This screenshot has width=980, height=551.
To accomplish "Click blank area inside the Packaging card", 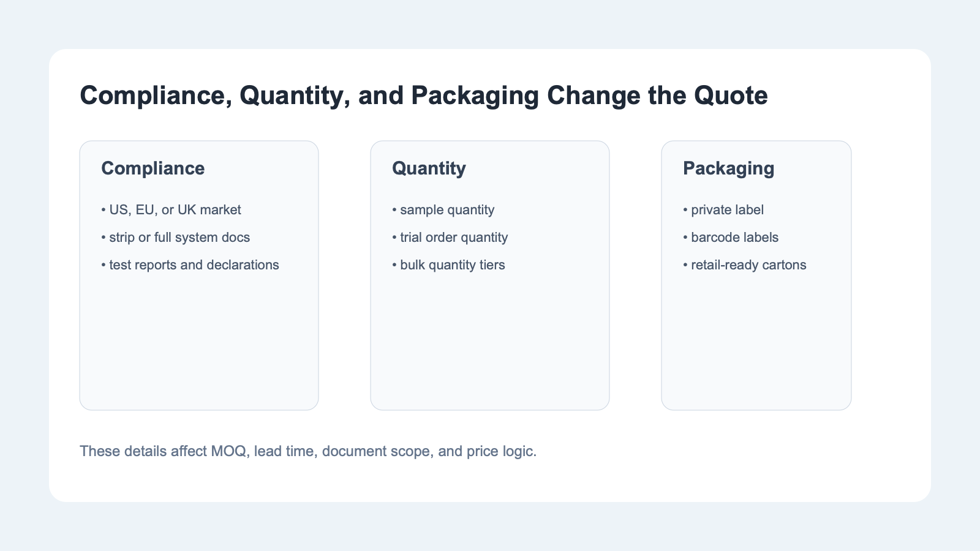I will point(756,343).
